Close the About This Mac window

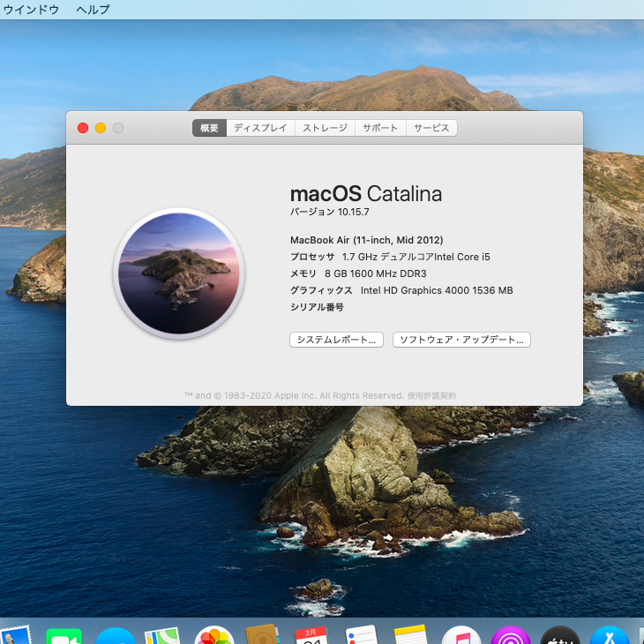(83, 128)
